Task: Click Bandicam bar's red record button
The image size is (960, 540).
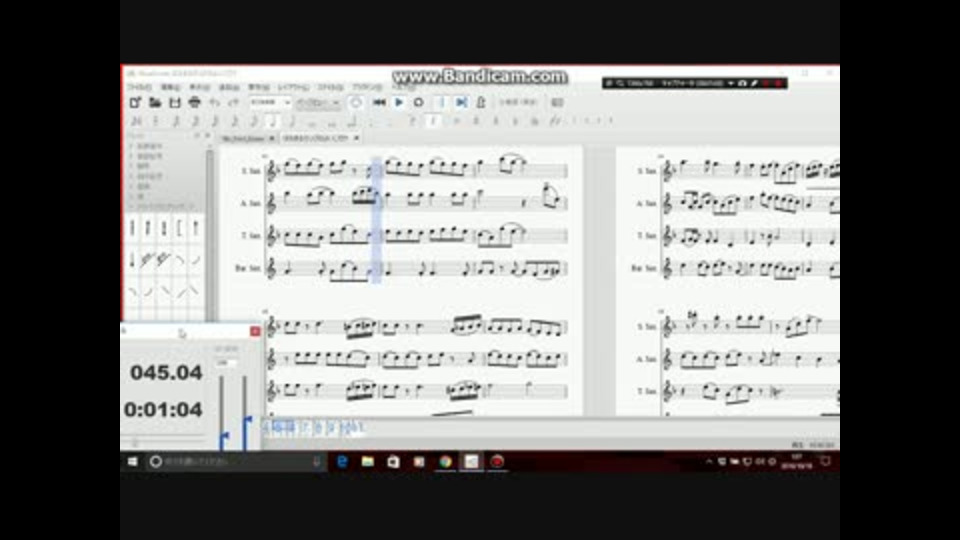Action: 778,83
